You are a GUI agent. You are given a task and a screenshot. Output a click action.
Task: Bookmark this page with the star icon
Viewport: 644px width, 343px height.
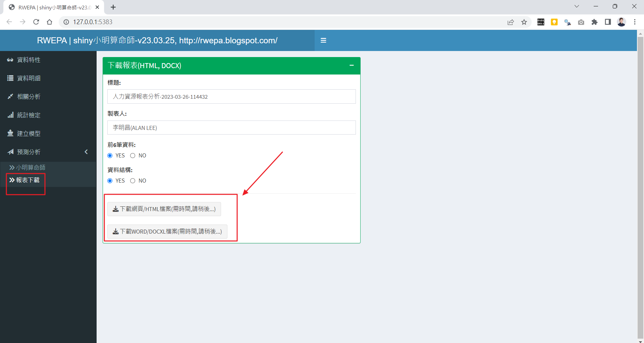pyautogui.click(x=524, y=22)
